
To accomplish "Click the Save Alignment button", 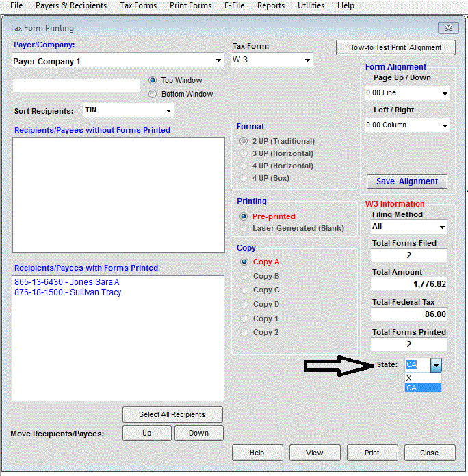I will pos(407,181).
